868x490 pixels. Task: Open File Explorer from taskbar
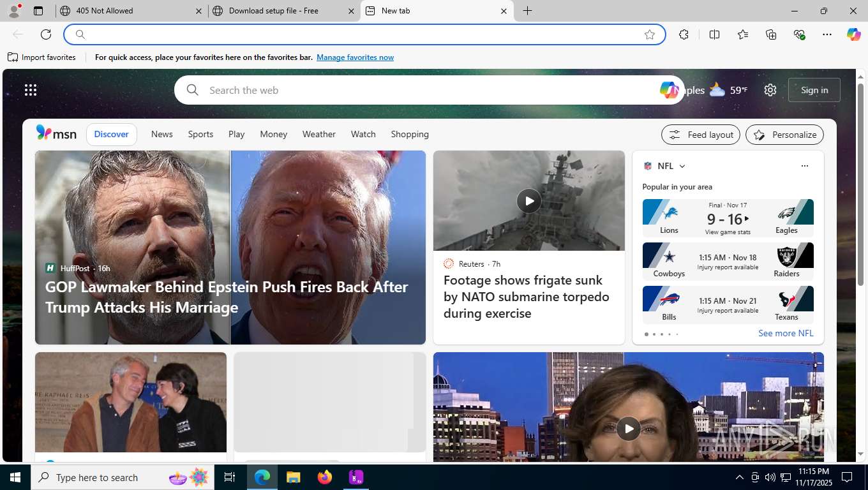[x=293, y=477]
